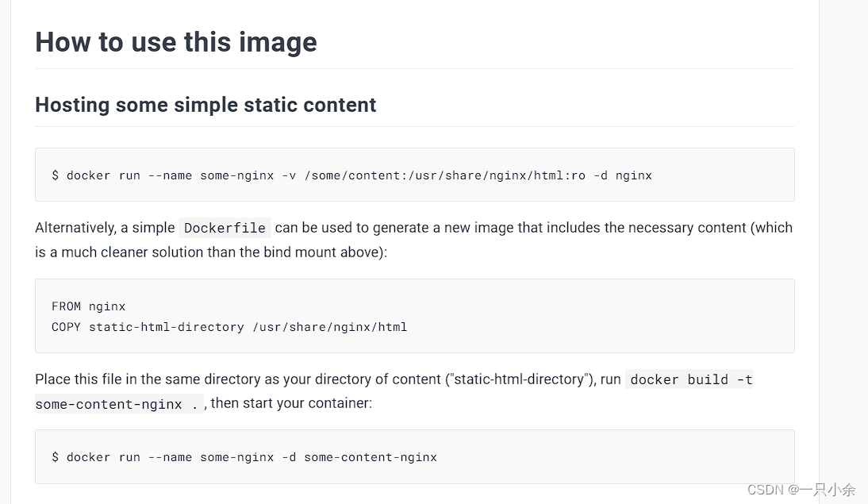Image resolution: width=868 pixels, height=504 pixels.
Task: Click "/some/content:/usr/share/nginx/html:ro" in the first command
Action: [444, 175]
